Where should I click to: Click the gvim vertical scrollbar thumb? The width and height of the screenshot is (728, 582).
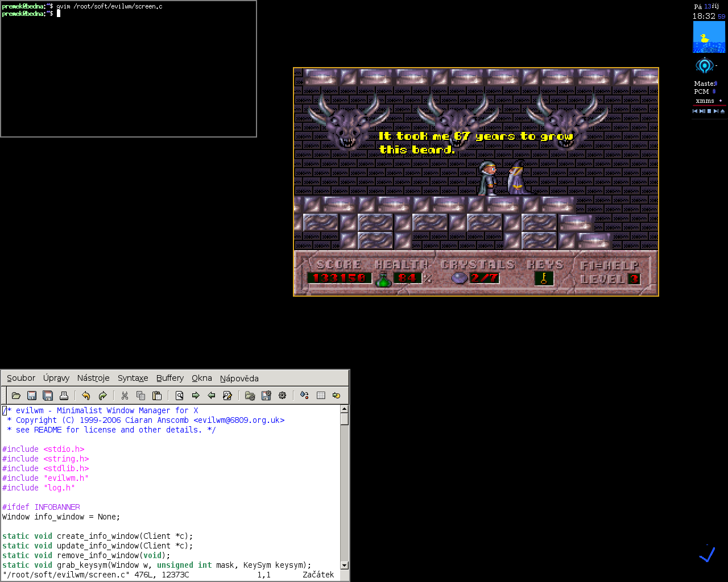[344, 419]
